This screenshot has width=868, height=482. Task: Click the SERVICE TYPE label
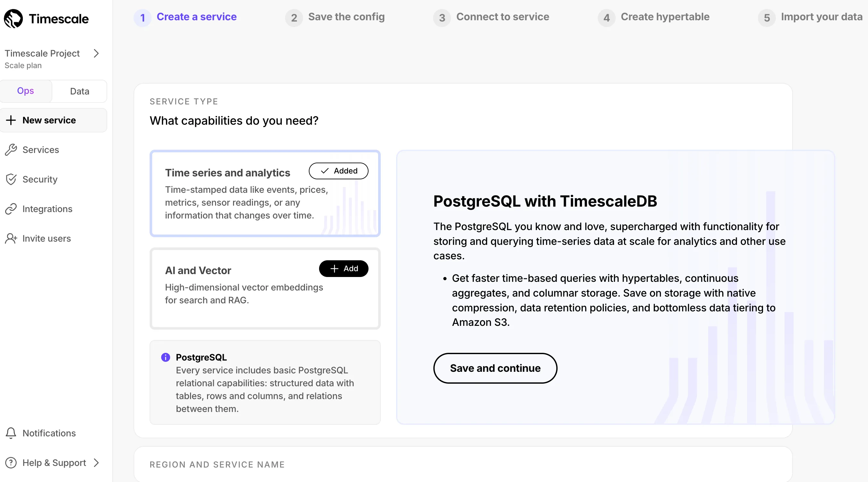[184, 102]
